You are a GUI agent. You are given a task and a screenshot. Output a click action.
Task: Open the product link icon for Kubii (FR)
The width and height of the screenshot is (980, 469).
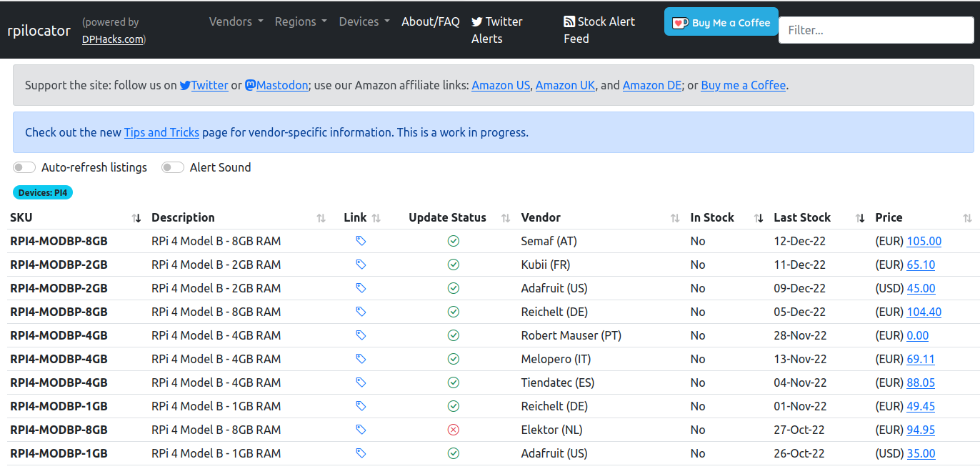361,265
